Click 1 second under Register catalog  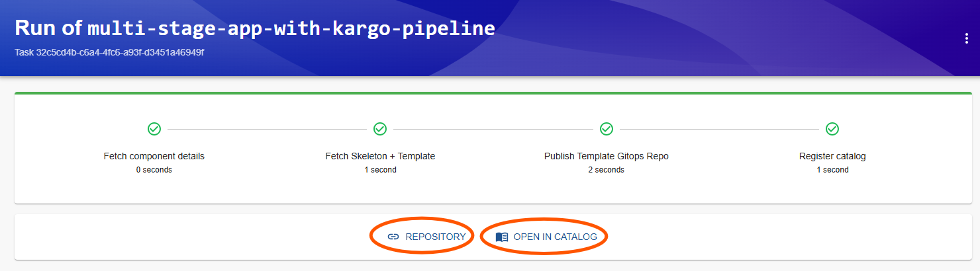tap(832, 170)
